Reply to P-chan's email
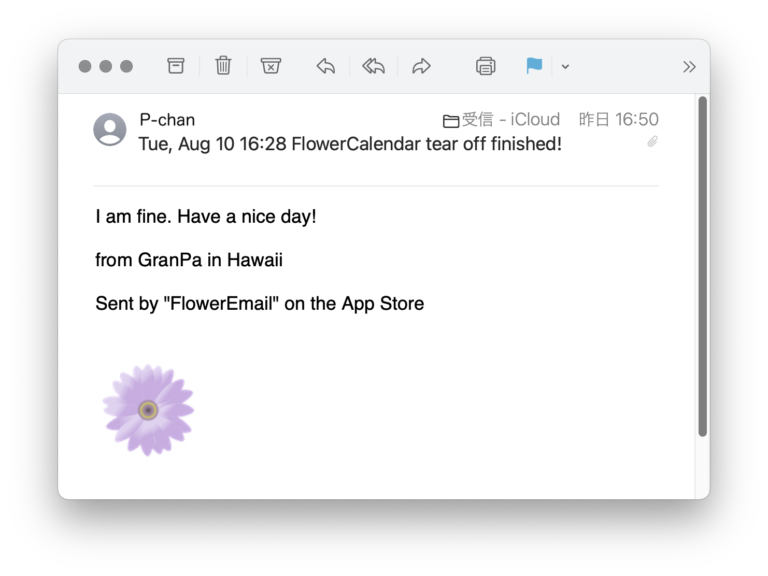The height and width of the screenshot is (576, 768). click(326, 66)
